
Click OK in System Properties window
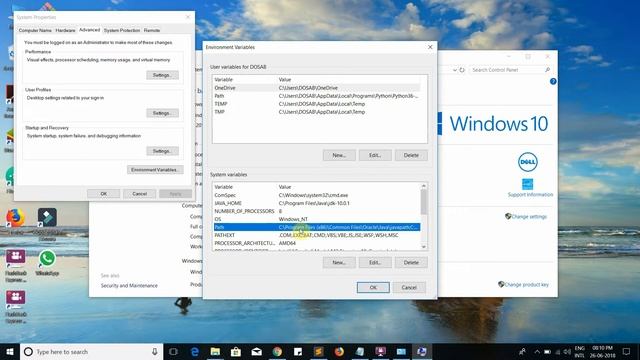(104, 194)
